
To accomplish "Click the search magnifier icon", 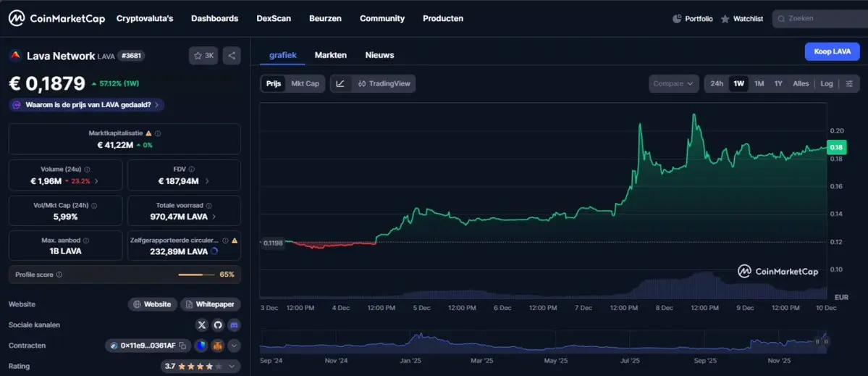I will point(780,19).
